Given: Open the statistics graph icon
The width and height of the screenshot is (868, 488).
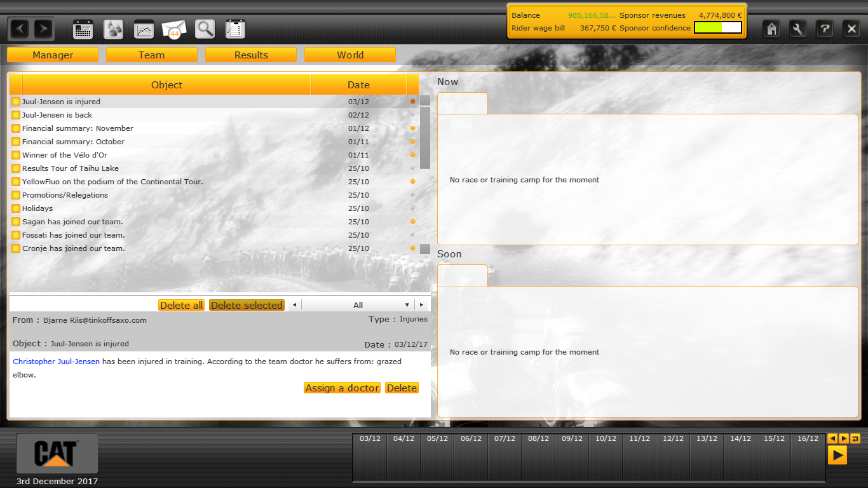Looking at the screenshot, I should point(144,29).
